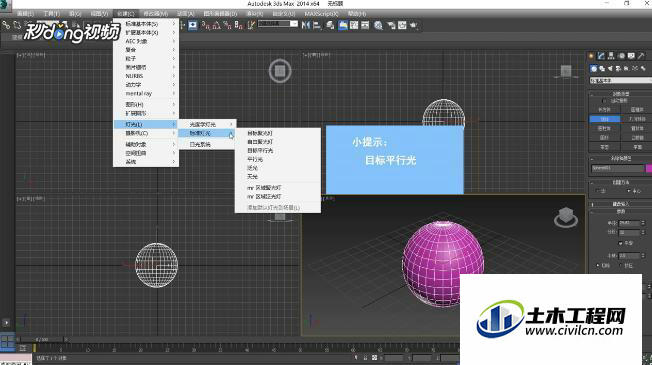This screenshot has width=652, height=365.
Task: Open Render Setup from the toolbar
Action: coord(391,25)
